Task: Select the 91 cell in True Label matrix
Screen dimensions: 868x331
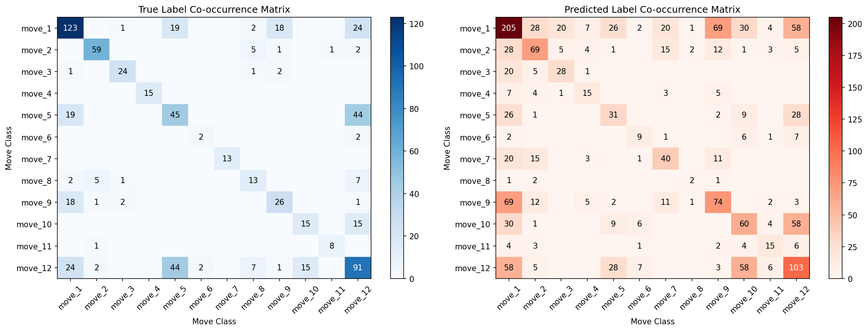Action: (358, 268)
